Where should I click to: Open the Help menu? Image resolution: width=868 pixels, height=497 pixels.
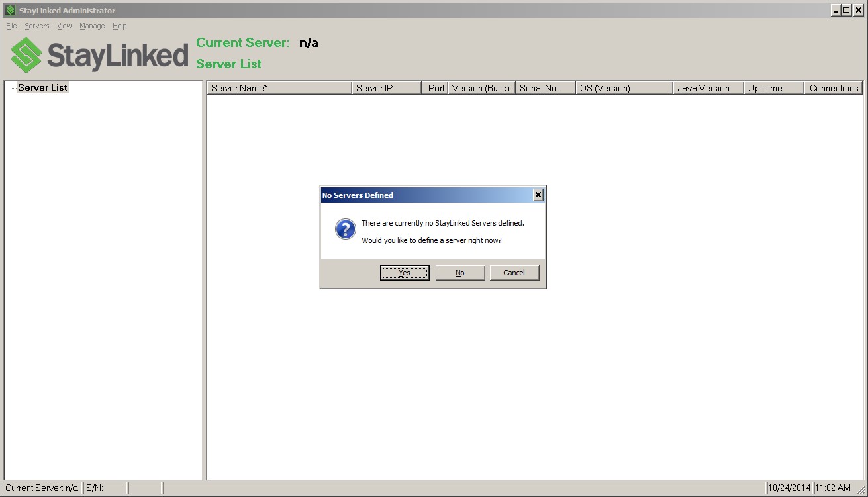(x=119, y=26)
